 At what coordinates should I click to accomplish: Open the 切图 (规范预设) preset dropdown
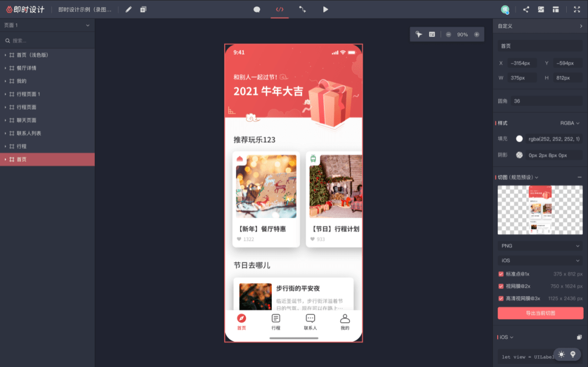click(518, 178)
